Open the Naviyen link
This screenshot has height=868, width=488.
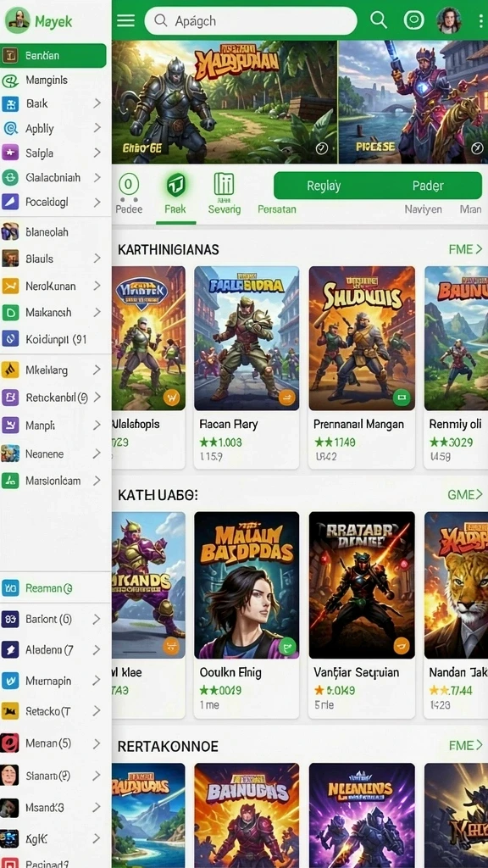click(x=424, y=209)
